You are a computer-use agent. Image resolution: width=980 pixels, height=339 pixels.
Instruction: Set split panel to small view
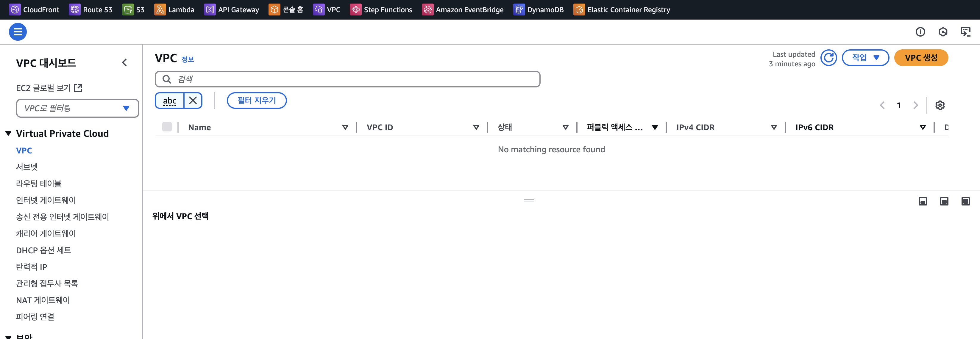pyautogui.click(x=923, y=201)
